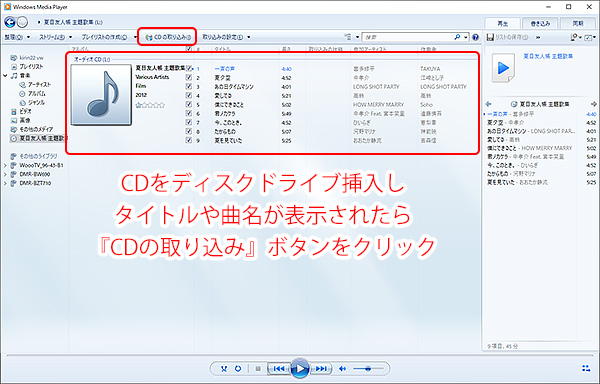Screen dimensions: 600x384
Task: Skip to the previous track
Action: click(278, 369)
